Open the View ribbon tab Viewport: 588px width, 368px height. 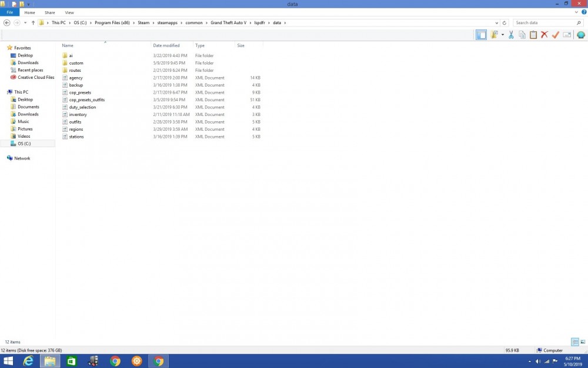[69, 12]
